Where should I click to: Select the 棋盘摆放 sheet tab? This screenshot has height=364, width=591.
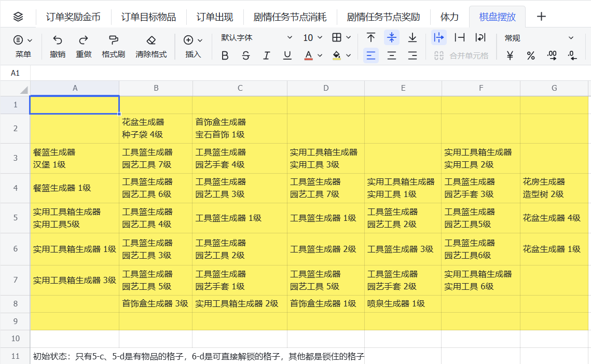497,17
